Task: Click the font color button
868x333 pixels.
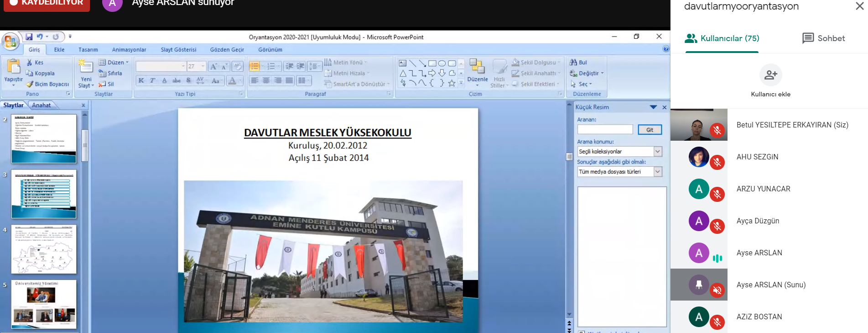Action: click(x=232, y=80)
